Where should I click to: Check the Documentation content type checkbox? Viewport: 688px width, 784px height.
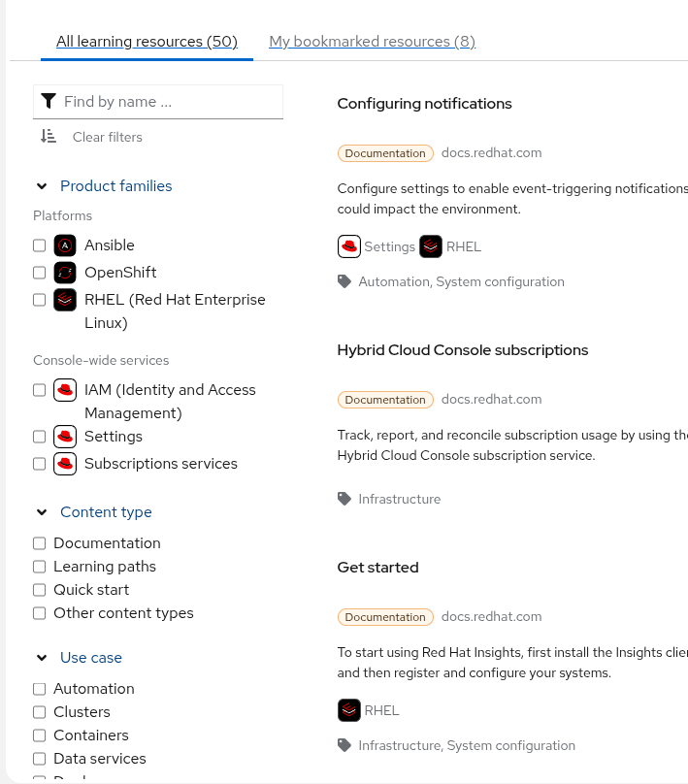coord(40,543)
